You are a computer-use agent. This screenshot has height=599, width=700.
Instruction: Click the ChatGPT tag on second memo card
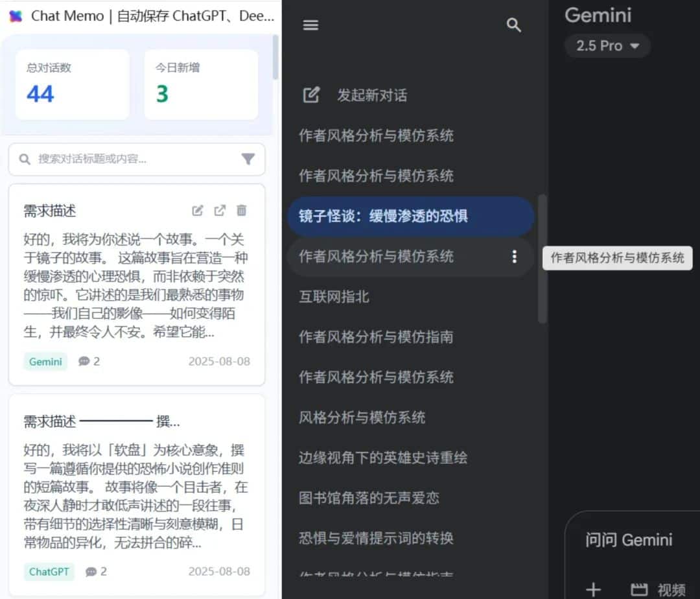(49, 572)
